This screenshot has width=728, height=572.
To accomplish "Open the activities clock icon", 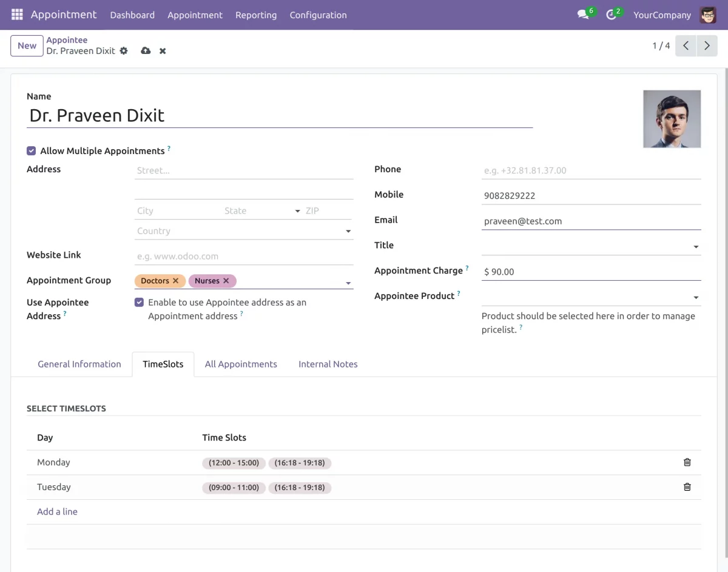I will [x=611, y=15].
